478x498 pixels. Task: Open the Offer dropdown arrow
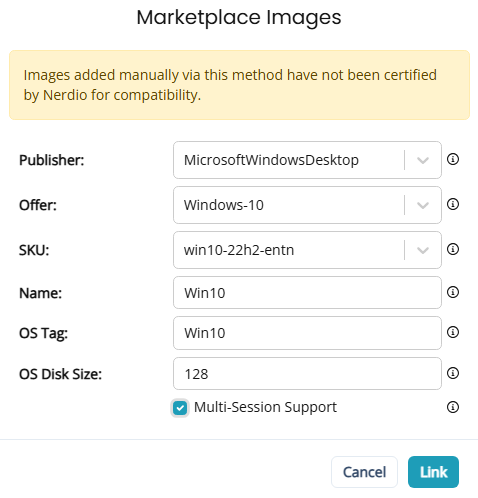point(423,205)
